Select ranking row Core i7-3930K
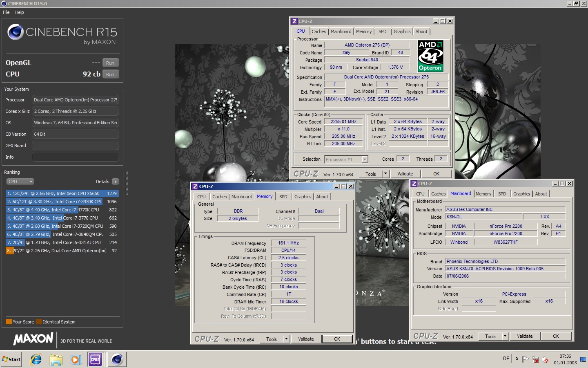The height and width of the screenshot is (368, 588). click(62, 202)
